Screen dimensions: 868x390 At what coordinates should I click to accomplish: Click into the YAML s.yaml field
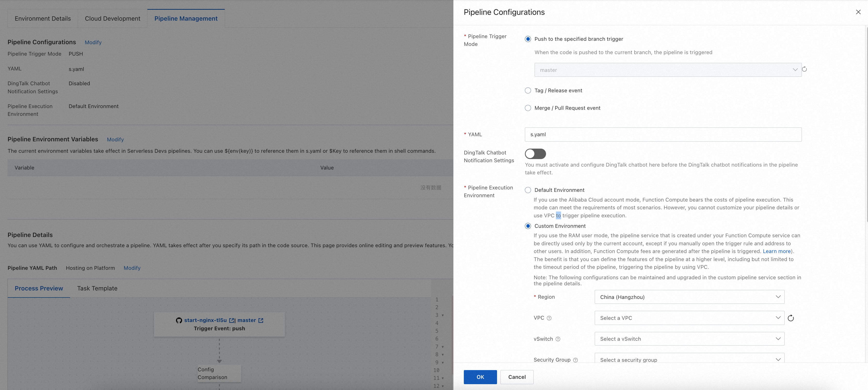click(663, 135)
